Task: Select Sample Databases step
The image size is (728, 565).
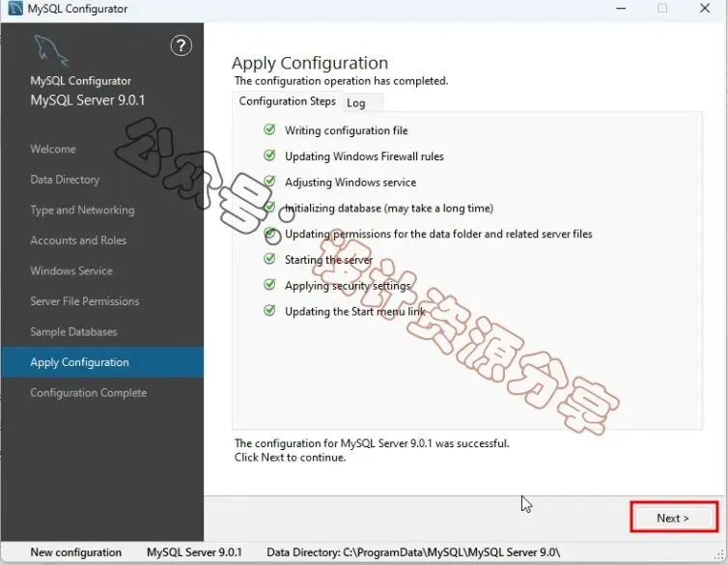Action: coord(73,332)
